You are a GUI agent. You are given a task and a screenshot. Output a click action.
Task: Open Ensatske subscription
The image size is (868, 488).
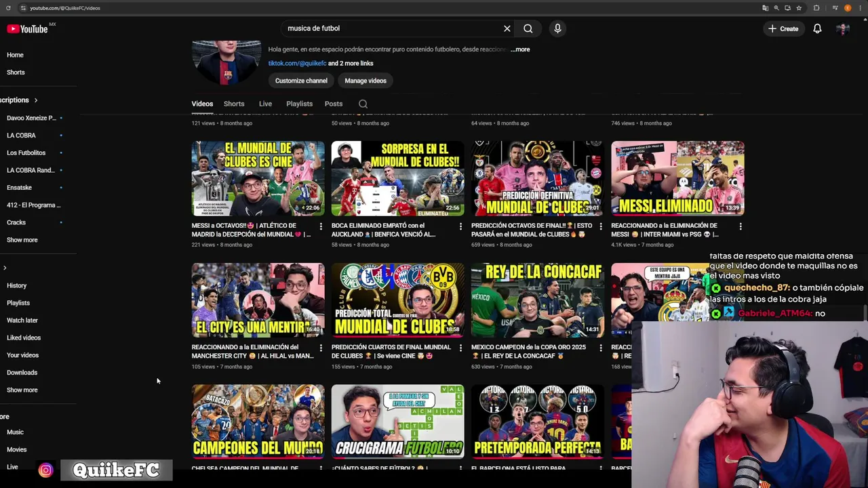click(x=19, y=188)
